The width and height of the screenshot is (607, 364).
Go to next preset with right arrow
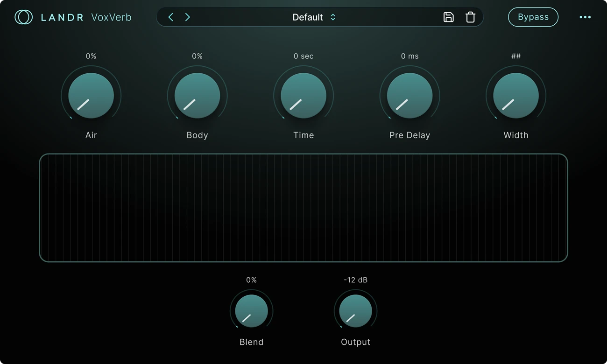tap(188, 17)
